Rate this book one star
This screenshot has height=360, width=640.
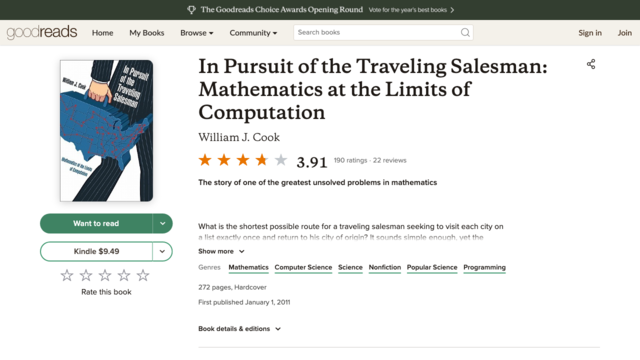(x=67, y=276)
